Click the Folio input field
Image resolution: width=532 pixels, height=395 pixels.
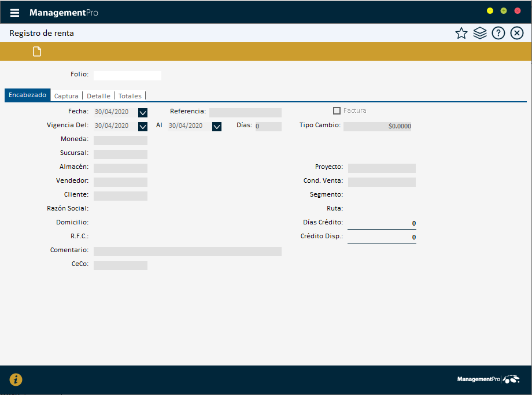click(x=127, y=76)
